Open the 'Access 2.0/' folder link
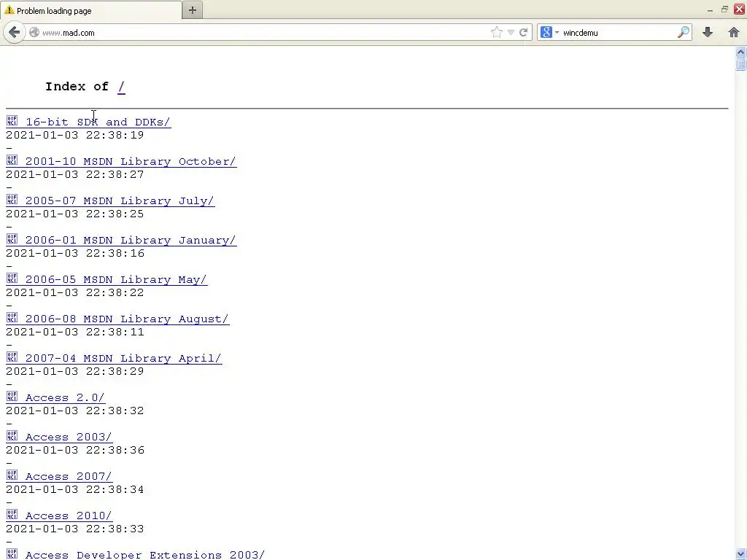Viewport: 747px width, 560px height. pyautogui.click(x=65, y=397)
